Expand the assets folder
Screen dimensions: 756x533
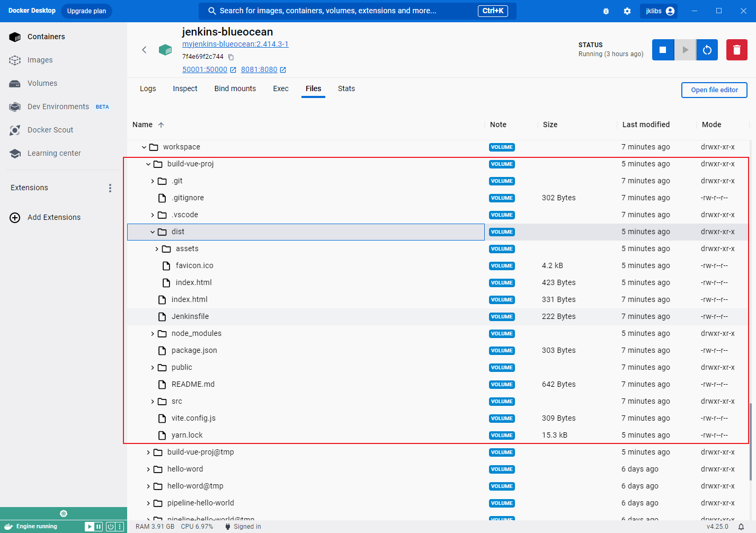tap(157, 249)
